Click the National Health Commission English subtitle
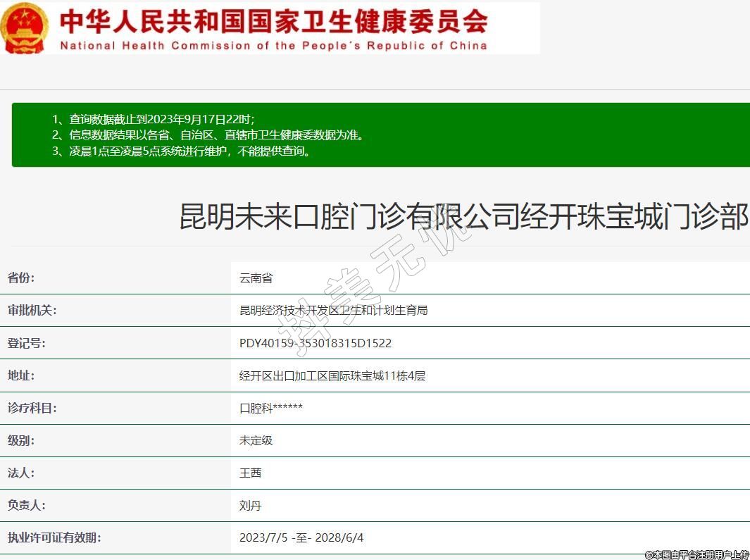This screenshot has height=560, width=750. coord(273,46)
